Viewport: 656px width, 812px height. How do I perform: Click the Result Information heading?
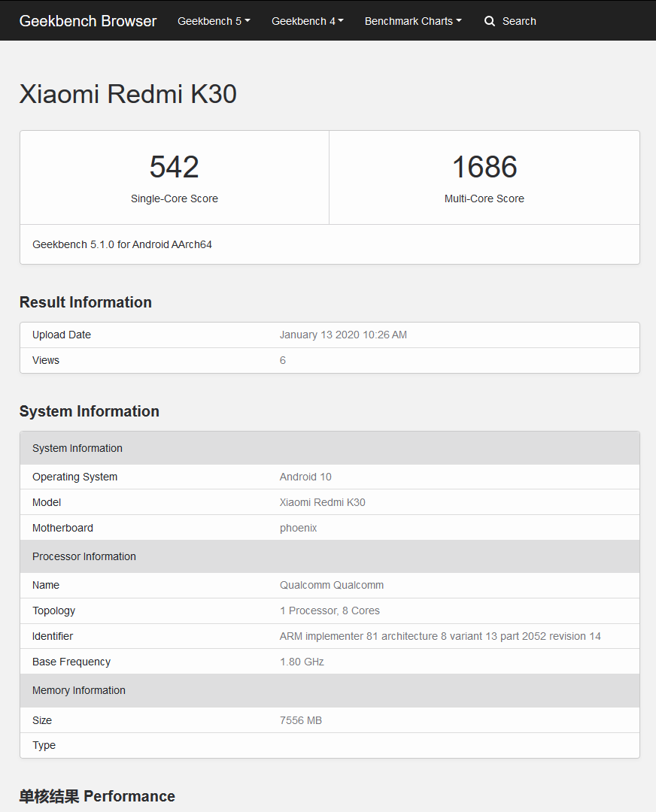(86, 302)
